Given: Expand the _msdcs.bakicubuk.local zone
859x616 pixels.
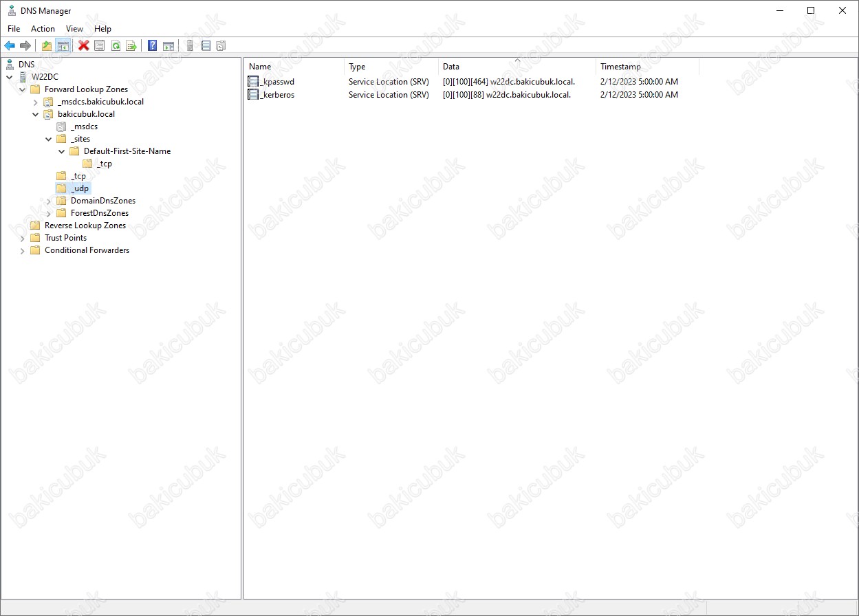Looking at the screenshot, I should 36,102.
